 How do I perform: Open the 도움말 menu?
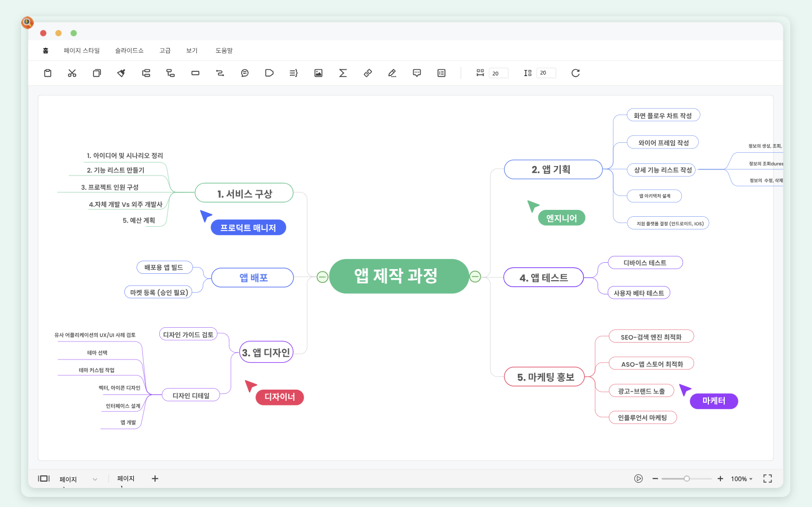point(224,51)
